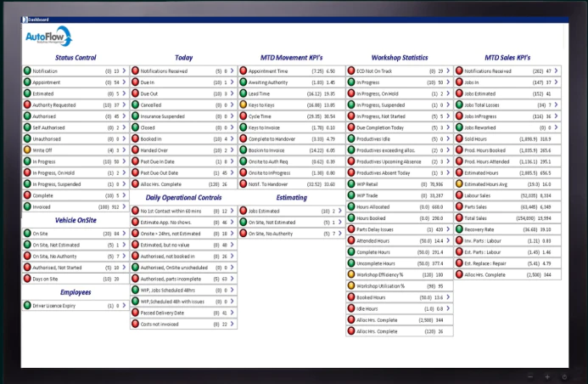Click the Workshop Utilisation % label
588x384 pixels.
pos(381,286)
